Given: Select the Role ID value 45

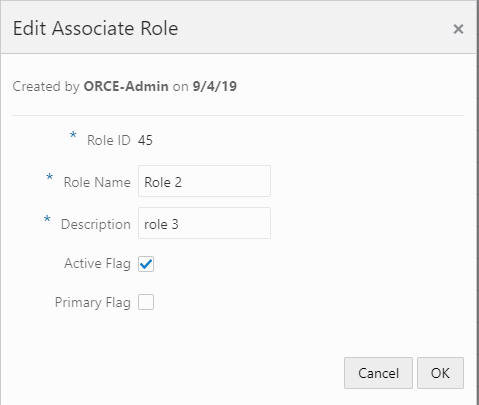Looking at the screenshot, I should pyautogui.click(x=145, y=140).
